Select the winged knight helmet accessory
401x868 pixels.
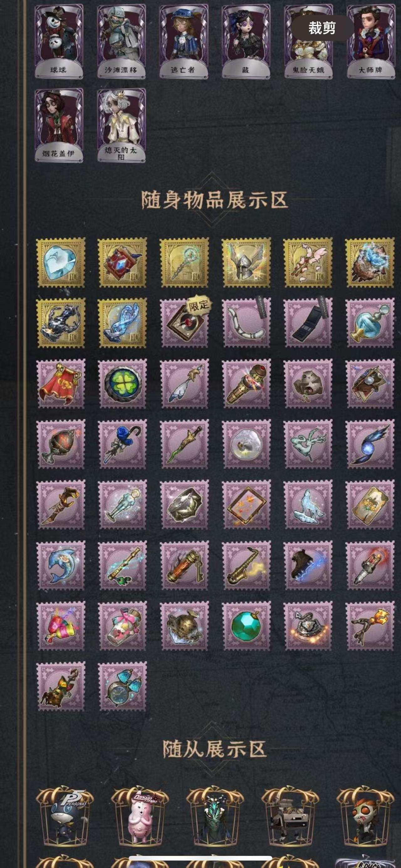tap(246, 263)
